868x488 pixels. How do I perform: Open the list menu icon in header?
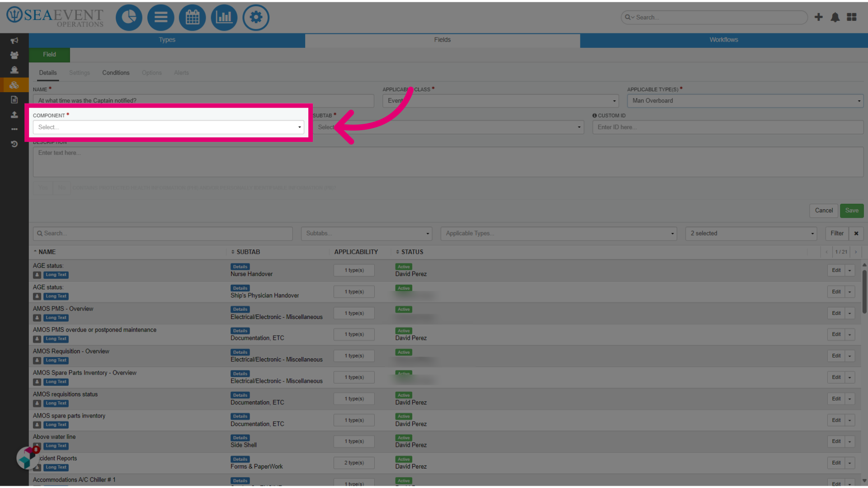[160, 17]
